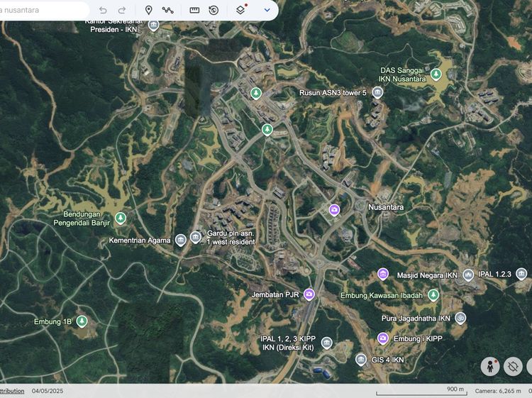Click the Jembatan PJR purple marker
This screenshot has height=398, width=532.
pos(309,294)
